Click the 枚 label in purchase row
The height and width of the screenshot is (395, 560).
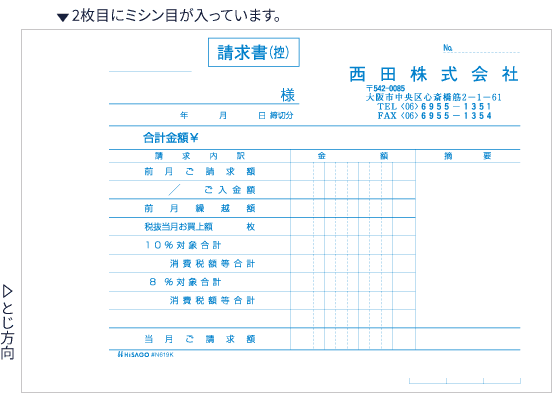(x=251, y=227)
